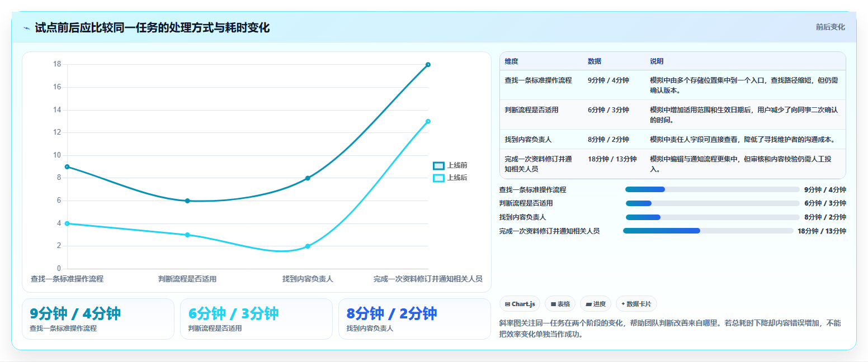868x362 pixels.
Task: Click x-axis label 找到内容负责人
Action: click(308, 278)
